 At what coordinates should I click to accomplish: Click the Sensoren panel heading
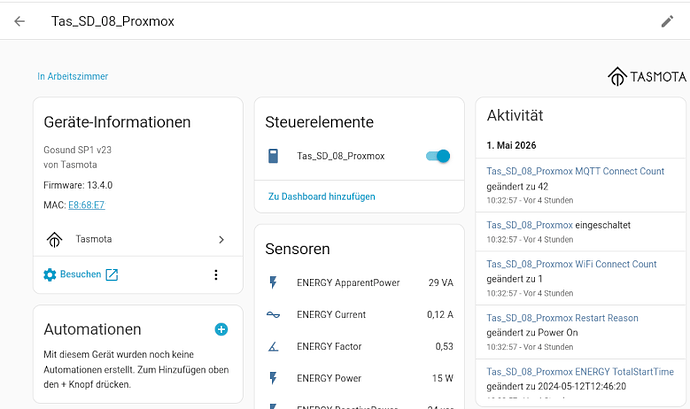pyautogui.click(x=297, y=249)
